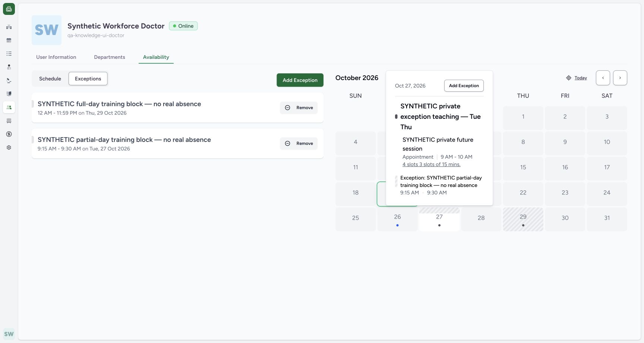The width and height of the screenshot is (644, 343).
Task: Go to next month with right chevron
Action: [x=620, y=78]
